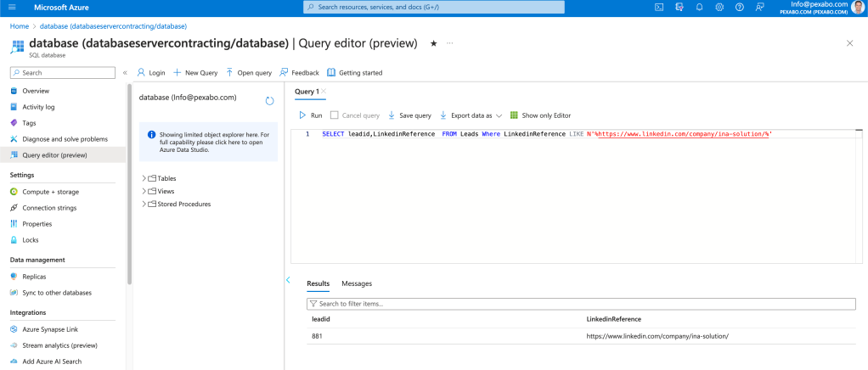Open the directories and subscriptions filter icon
The height and width of the screenshot is (370, 868).
(679, 7)
